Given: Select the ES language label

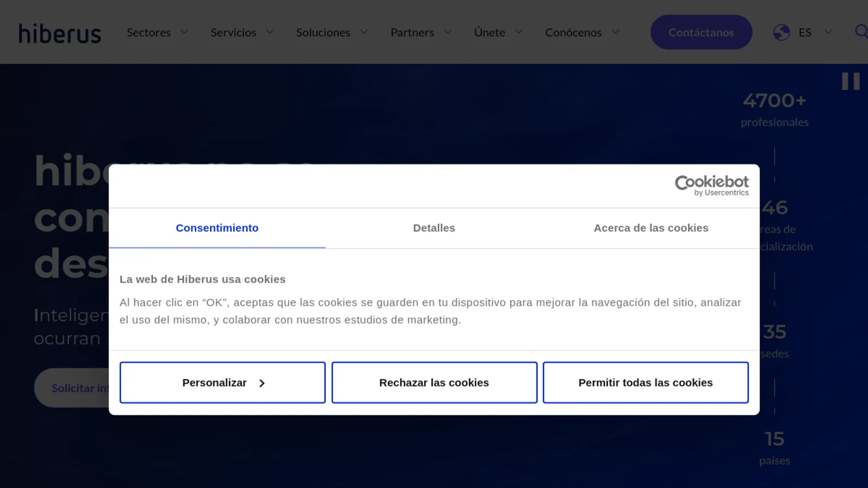Looking at the screenshot, I should tap(805, 33).
